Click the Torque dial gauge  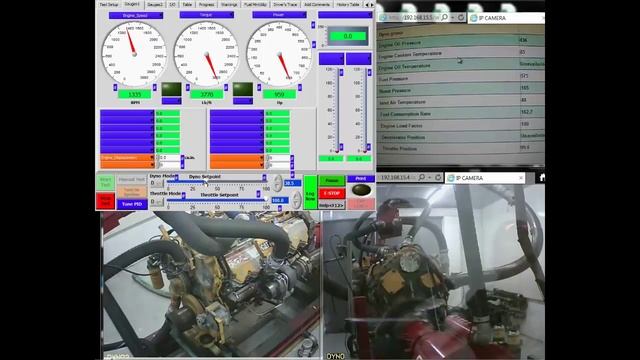pyautogui.click(x=207, y=53)
